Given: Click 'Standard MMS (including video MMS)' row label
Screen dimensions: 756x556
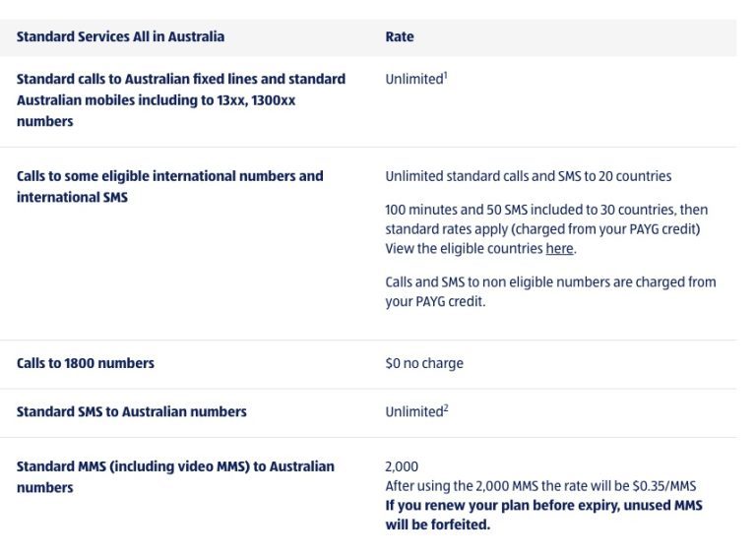Looking at the screenshot, I should [x=175, y=466].
